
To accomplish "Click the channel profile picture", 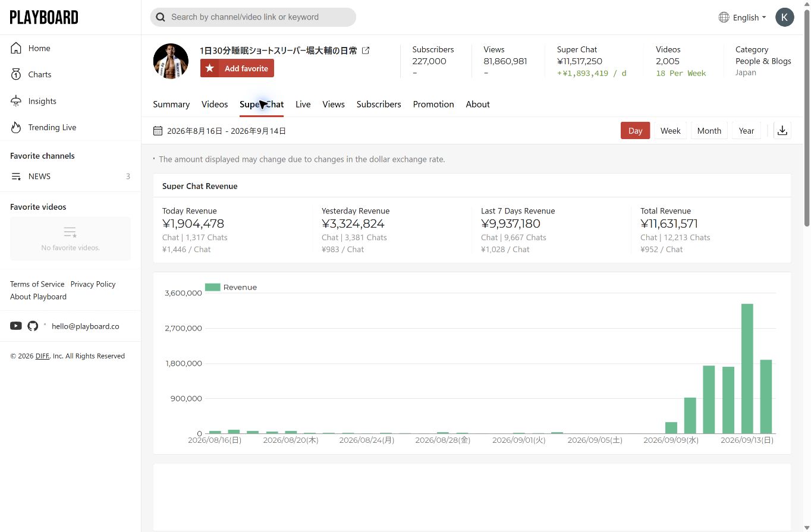I will coord(171,61).
